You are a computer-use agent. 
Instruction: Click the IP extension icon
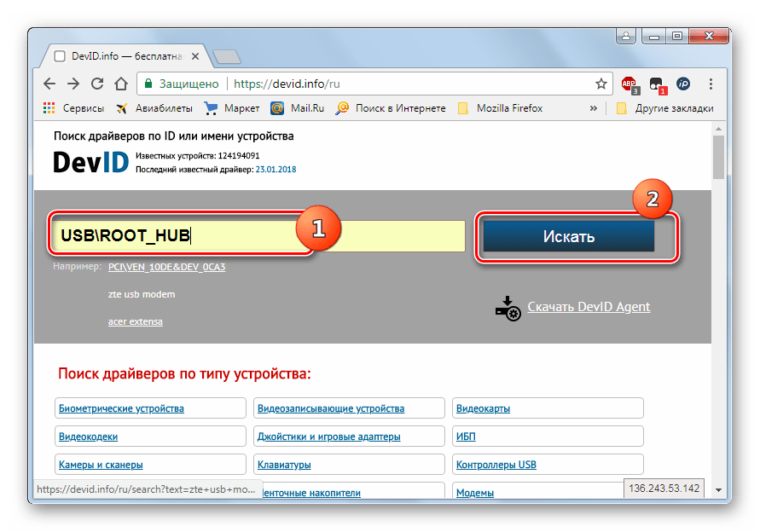coord(683,84)
